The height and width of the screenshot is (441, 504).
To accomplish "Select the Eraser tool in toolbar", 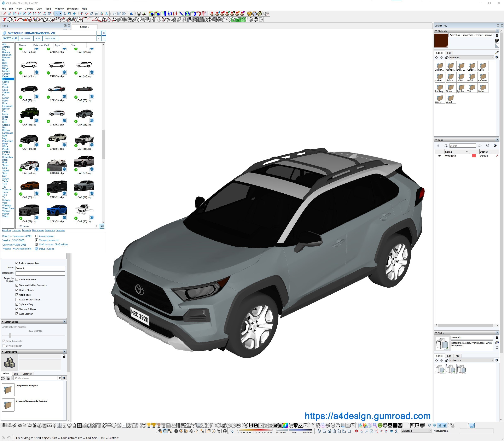I will point(74,14).
